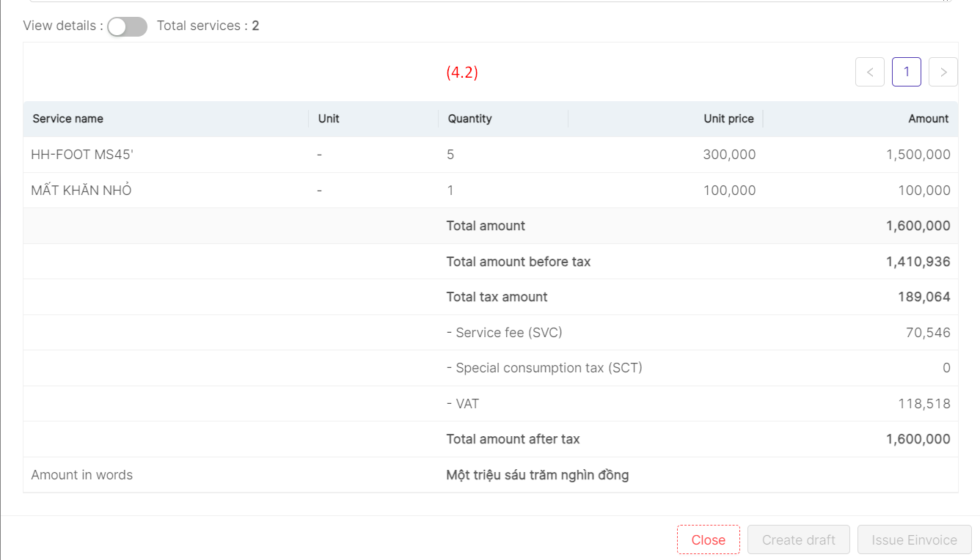Click the Amount in words label
The height and width of the screenshot is (560, 980).
(x=82, y=475)
